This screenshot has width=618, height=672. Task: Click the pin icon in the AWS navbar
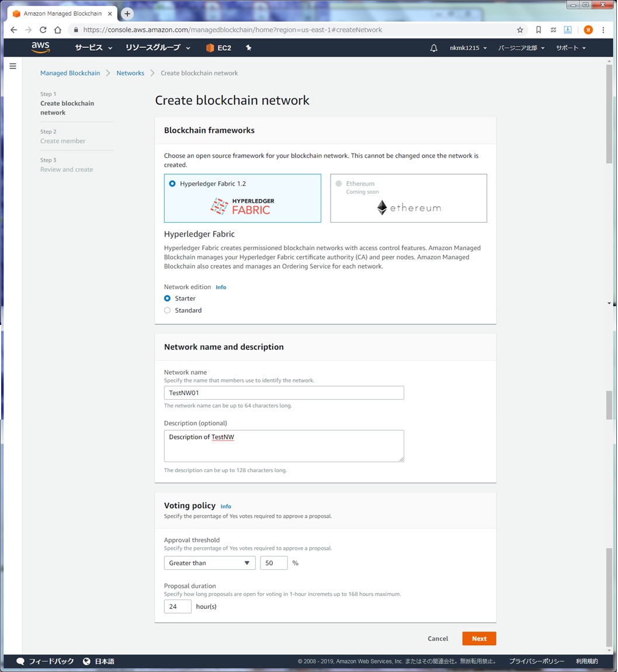pos(248,47)
